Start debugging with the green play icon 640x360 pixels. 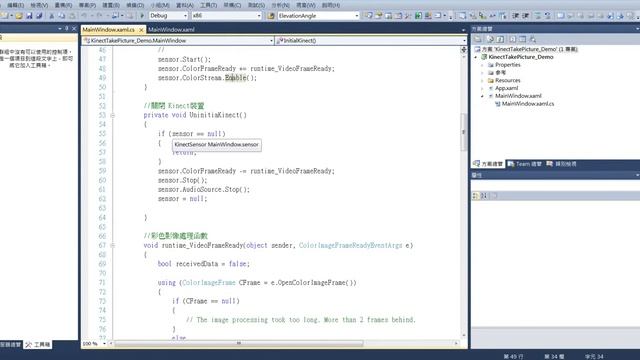(x=142, y=16)
